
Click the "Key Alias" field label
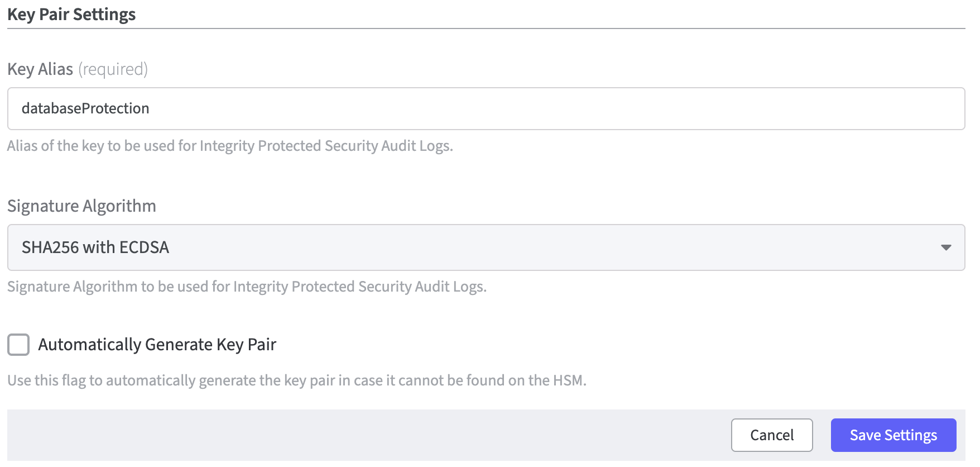(40, 69)
